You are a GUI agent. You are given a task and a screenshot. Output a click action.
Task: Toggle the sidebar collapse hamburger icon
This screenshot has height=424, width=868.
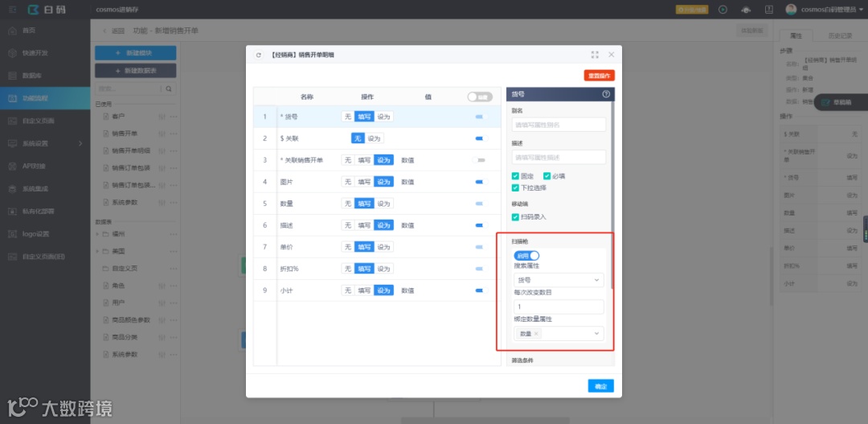point(11,10)
